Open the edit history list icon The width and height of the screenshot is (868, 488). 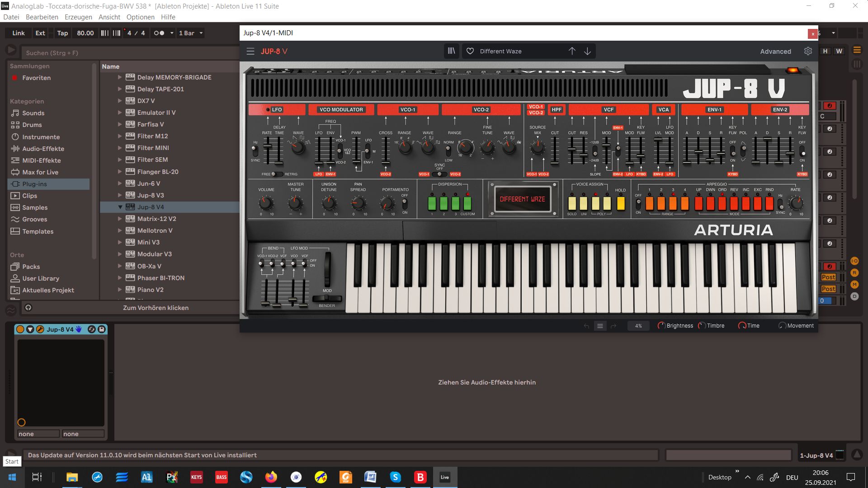pos(600,326)
